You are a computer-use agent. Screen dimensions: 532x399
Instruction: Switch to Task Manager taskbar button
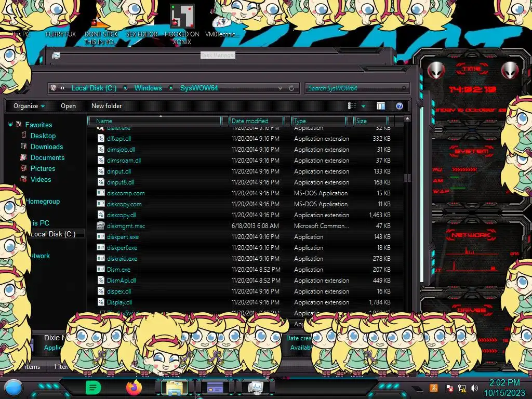point(255,388)
